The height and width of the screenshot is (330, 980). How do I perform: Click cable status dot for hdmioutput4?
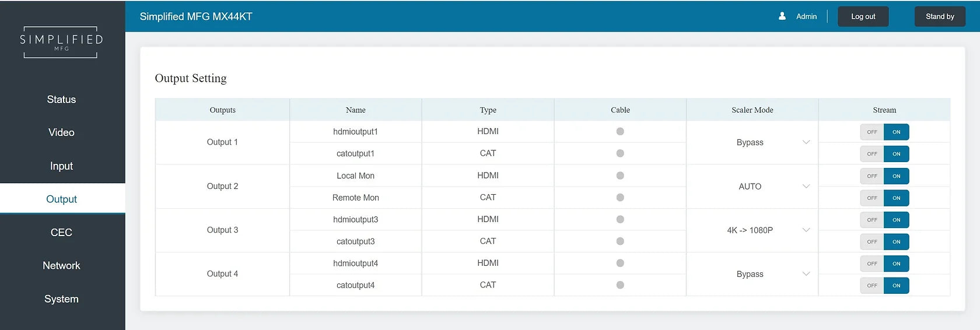pyautogui.click(x=620, y=263)
